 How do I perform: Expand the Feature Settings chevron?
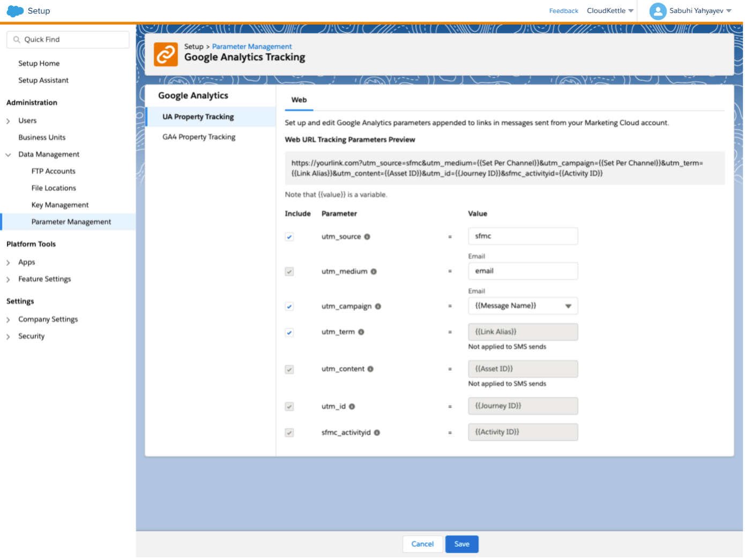tap(8, 280)
